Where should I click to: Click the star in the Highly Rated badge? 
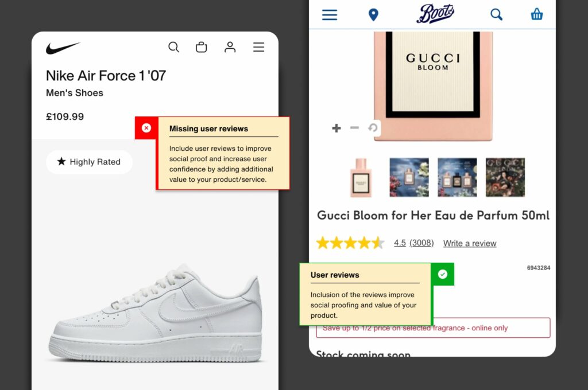[x=61, y=162]
